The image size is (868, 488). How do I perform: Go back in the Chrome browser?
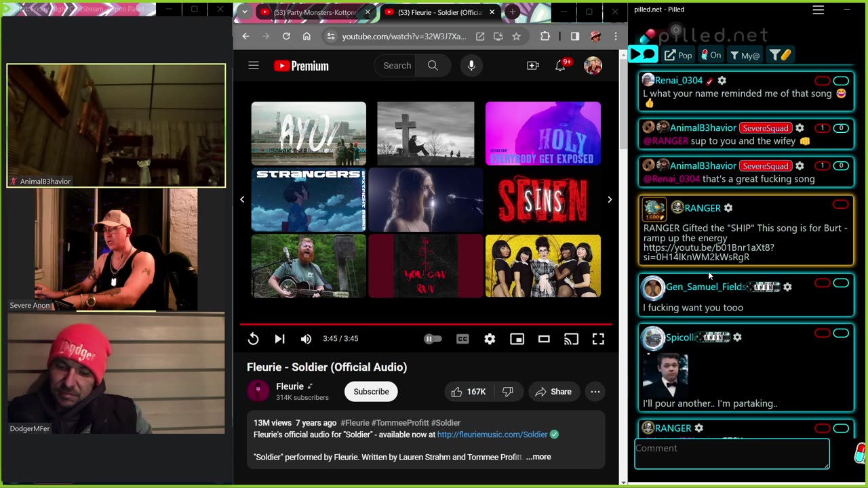click(245, 37)
